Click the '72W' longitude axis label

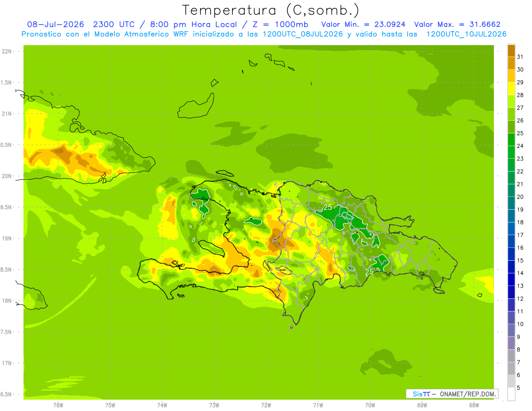coord(266,405)
